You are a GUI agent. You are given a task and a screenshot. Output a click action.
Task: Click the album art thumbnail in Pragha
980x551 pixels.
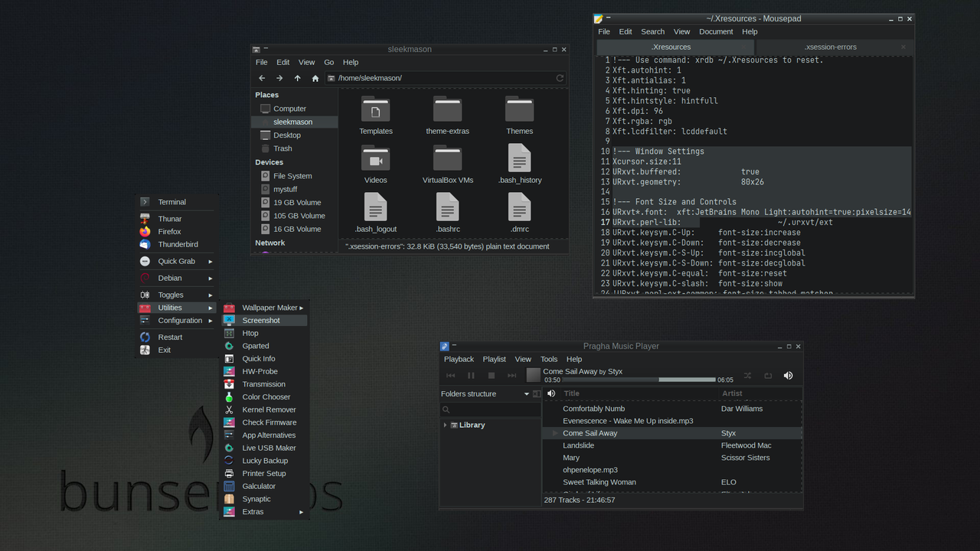point(534,375)
